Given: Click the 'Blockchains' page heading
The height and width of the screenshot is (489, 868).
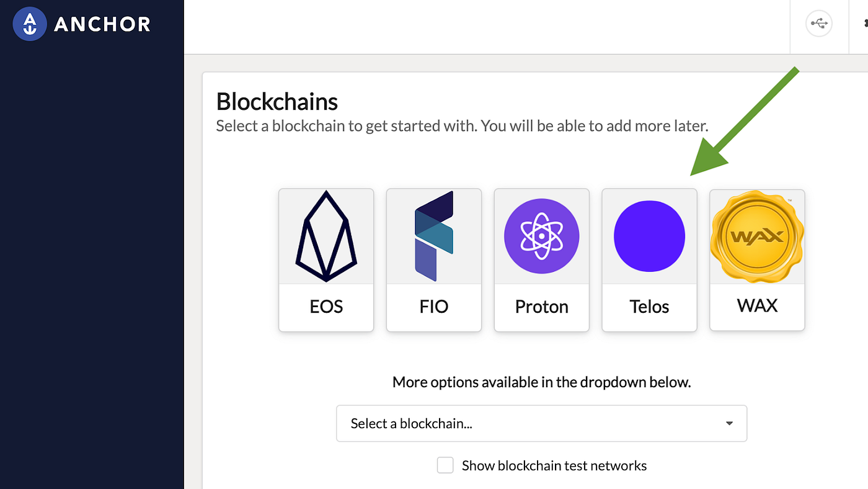Looking at the screenshot, I should tap(277, 101).
